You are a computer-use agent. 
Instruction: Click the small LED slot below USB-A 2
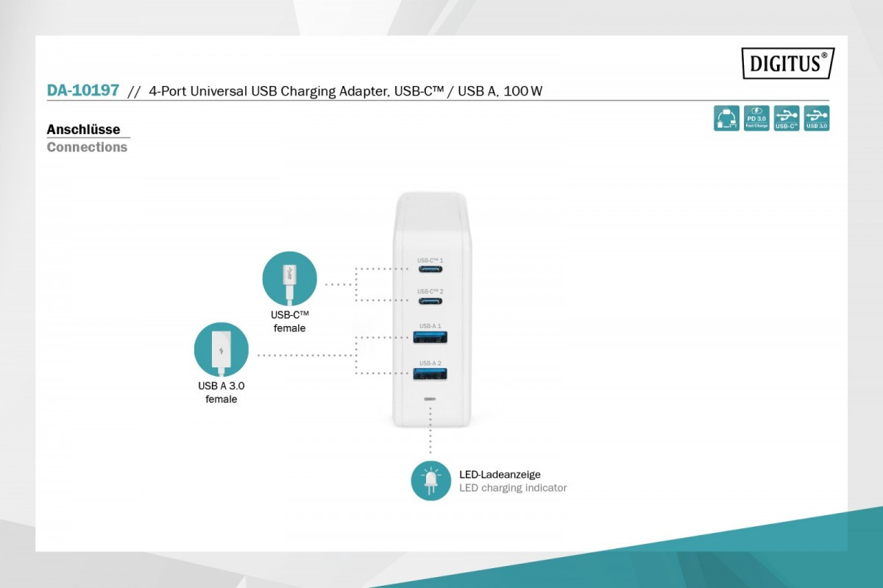coord(430,399)
